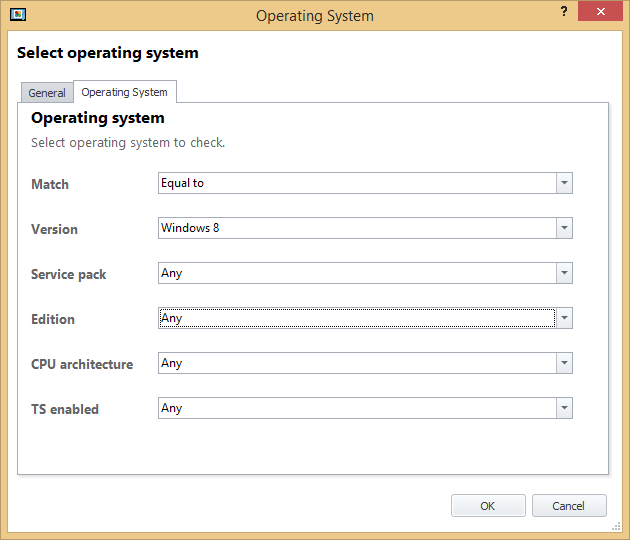Close the Operating System dialog
The height and width of the screenshot is (540, 630).
point(600,11)
